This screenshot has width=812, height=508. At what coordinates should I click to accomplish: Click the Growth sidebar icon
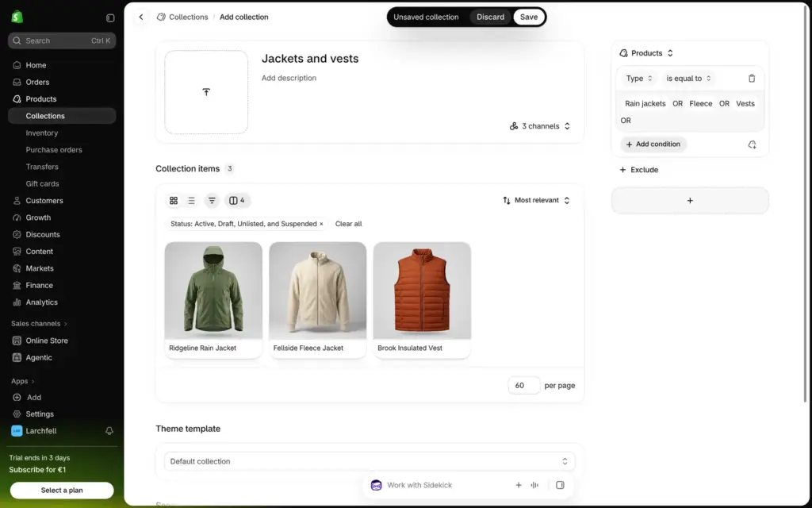pos(17,217)
